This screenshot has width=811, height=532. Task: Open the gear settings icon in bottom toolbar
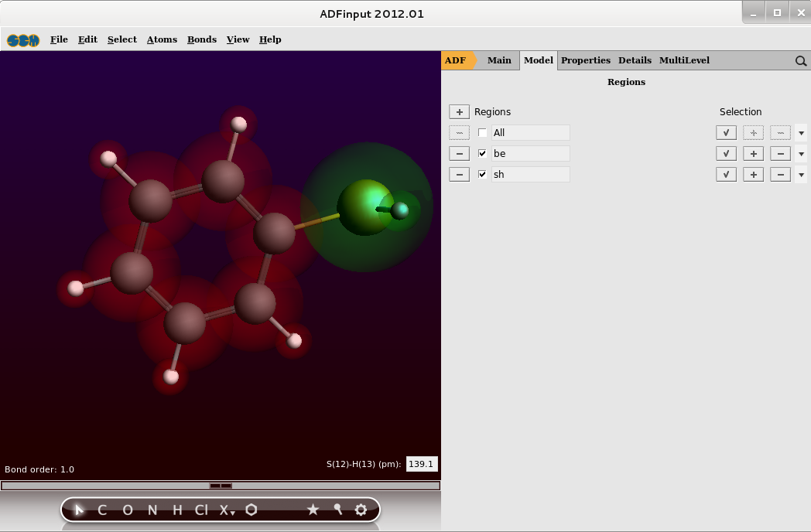pos(361,510)
